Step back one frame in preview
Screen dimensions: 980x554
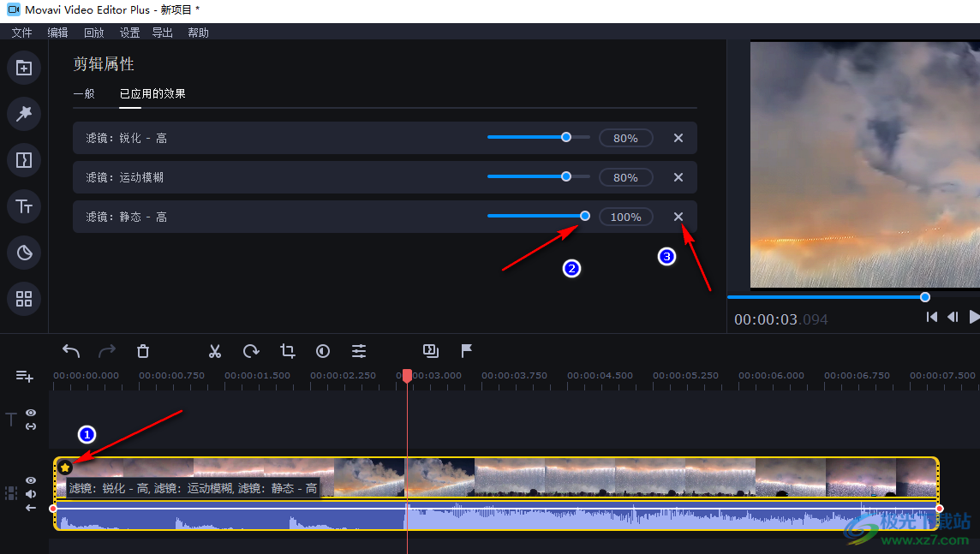pos(953,317)
